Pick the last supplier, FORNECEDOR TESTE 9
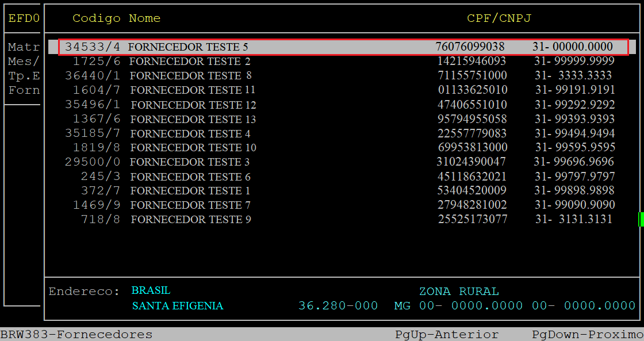 pyautogui.click(x=191, y=220)
